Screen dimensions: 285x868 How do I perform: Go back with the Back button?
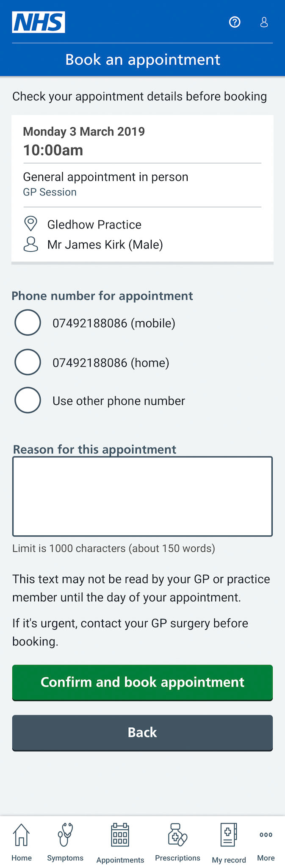[x=142, y=733]
